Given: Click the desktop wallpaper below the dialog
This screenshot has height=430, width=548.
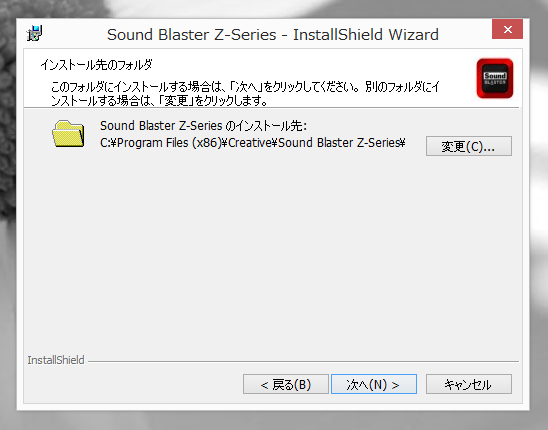Looking at the screenshot, I should (x=273, y=421).
